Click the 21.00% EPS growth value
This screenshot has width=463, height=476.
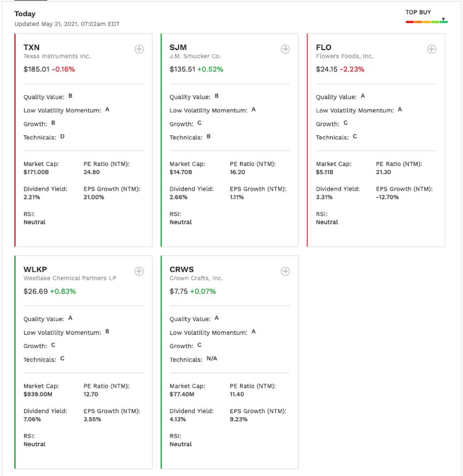(94, 197)
